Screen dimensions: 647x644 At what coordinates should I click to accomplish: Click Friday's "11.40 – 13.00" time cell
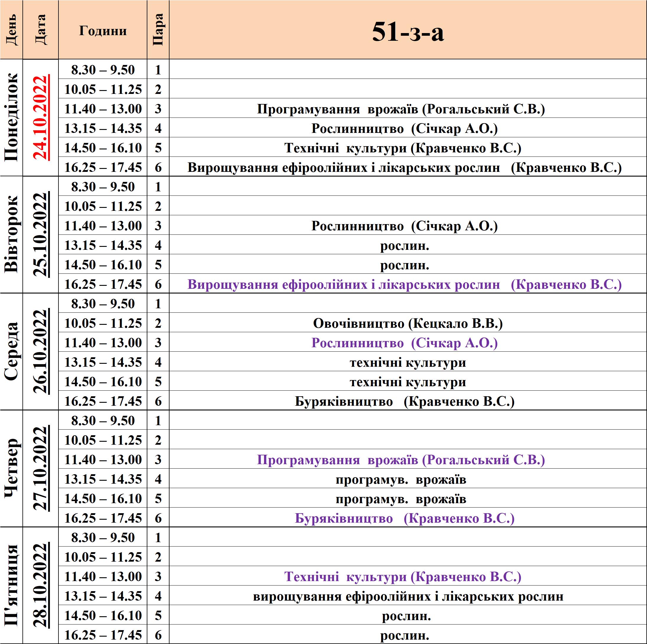pos(103,576)
